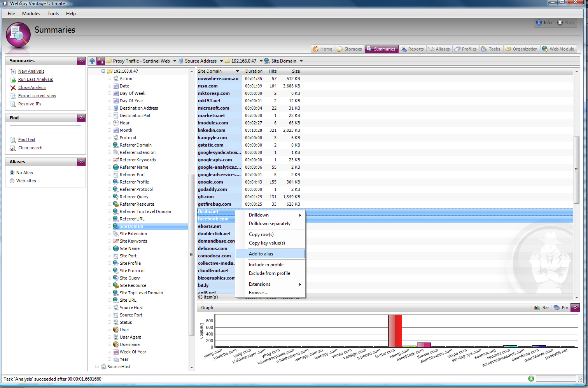Click the Site Name globe icon
Screen dimensions: 588x388
click(116, 248)
